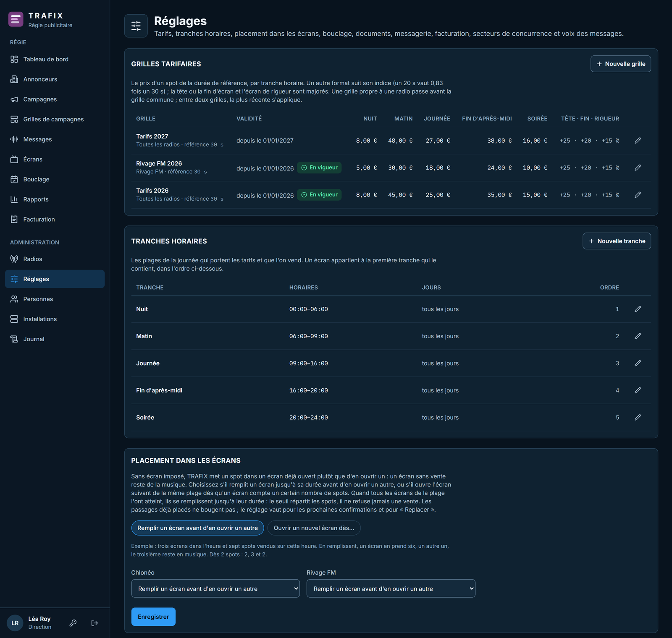672x638 pixels.
Task: Edit the Soirée time slot pencil icon
Action: point(638,418)
